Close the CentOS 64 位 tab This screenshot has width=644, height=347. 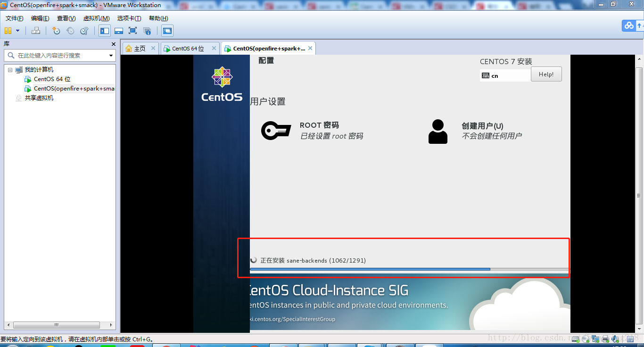click(x=214, y=48)
